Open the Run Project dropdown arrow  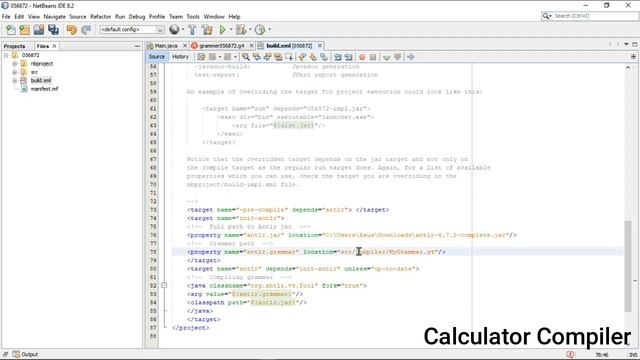[231, 29]
